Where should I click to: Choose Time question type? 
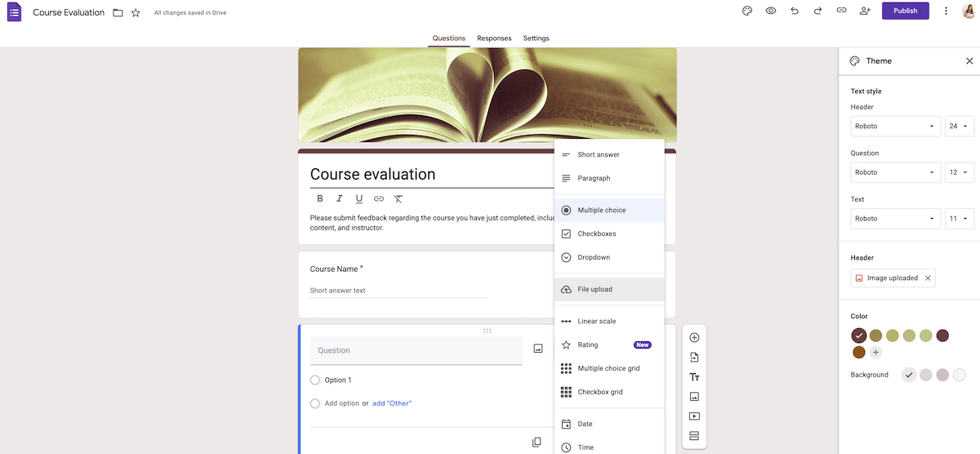(609, 446)
